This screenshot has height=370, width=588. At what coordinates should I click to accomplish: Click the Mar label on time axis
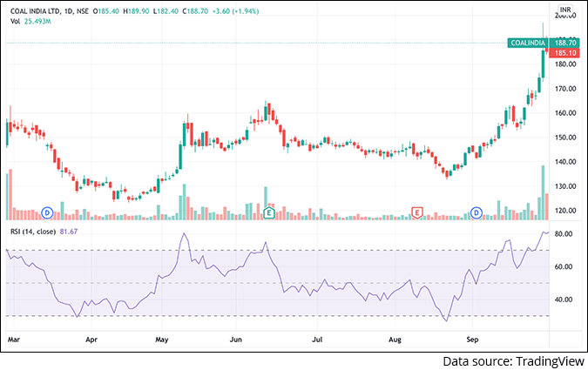tap(14, 340)
